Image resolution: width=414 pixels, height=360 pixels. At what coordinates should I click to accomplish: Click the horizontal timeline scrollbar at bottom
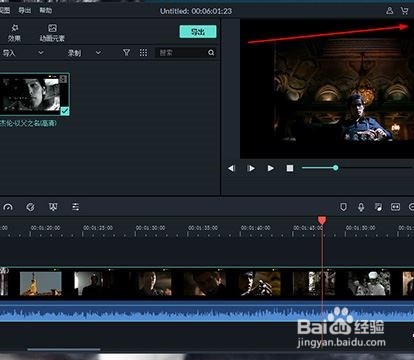pyautogui.click(x=64, y=349)
